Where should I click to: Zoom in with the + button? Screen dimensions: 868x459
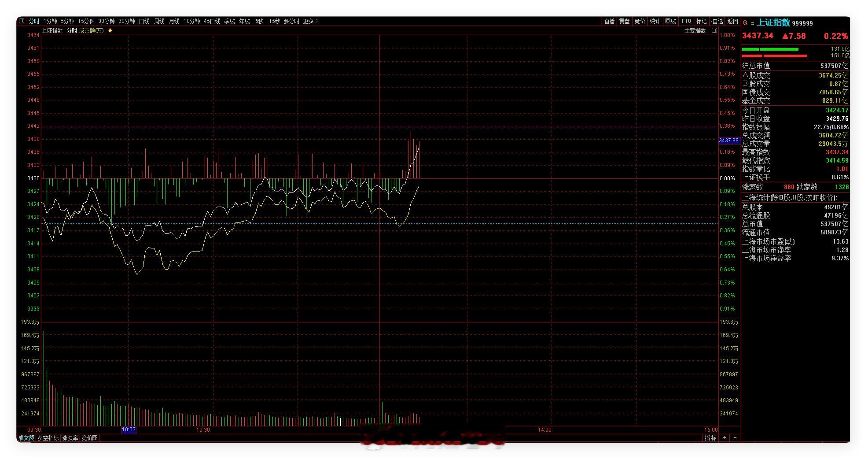click(x=725, y=438)
